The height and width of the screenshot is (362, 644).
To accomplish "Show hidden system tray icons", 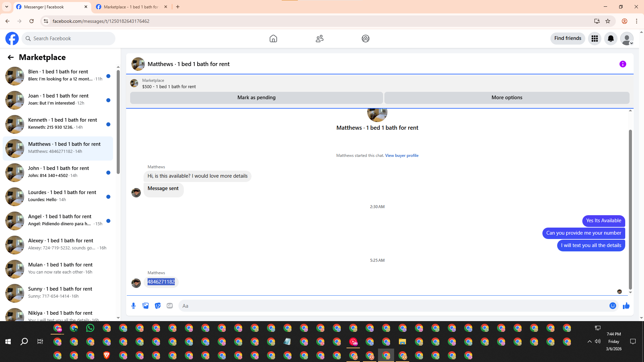I will click(x=589, y=342).
